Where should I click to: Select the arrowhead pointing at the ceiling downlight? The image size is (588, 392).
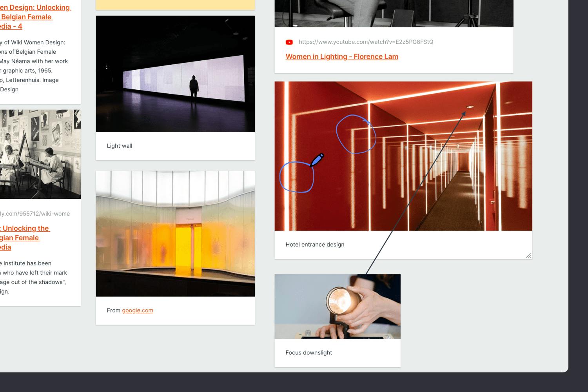[x=463, y=113]
